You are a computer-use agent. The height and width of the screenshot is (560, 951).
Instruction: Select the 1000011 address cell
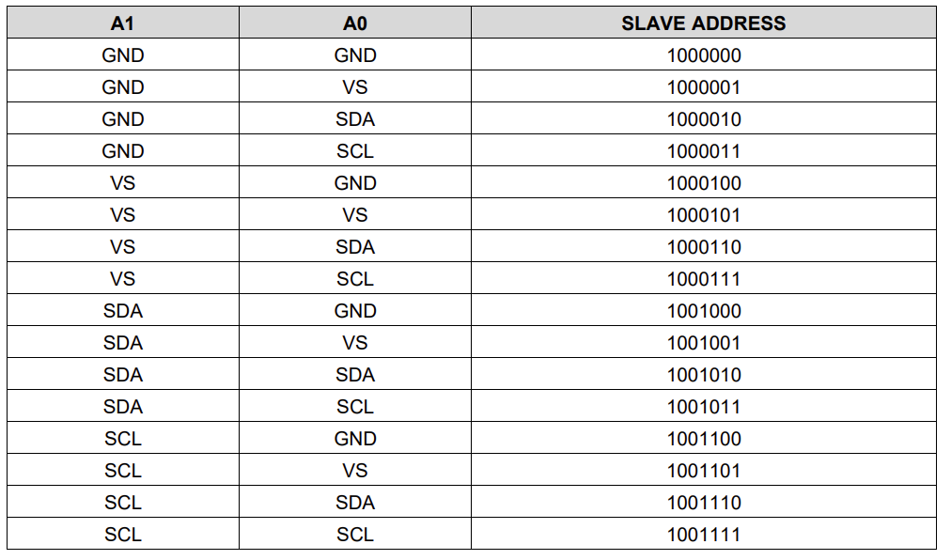(704, 151)
